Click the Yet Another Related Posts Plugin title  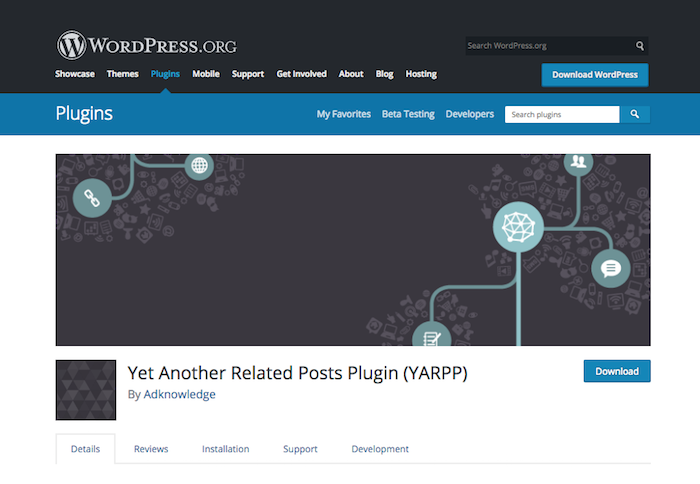pyautogui.click(x=297, y=373)
